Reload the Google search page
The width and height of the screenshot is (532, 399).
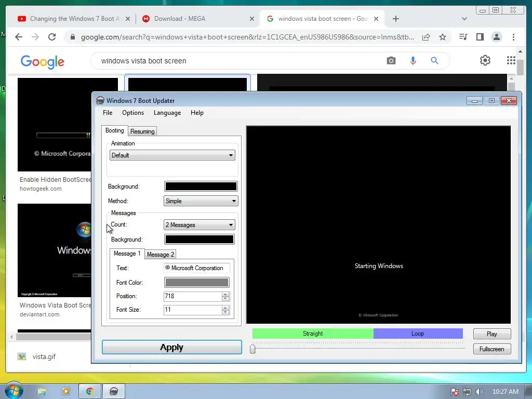52,37
